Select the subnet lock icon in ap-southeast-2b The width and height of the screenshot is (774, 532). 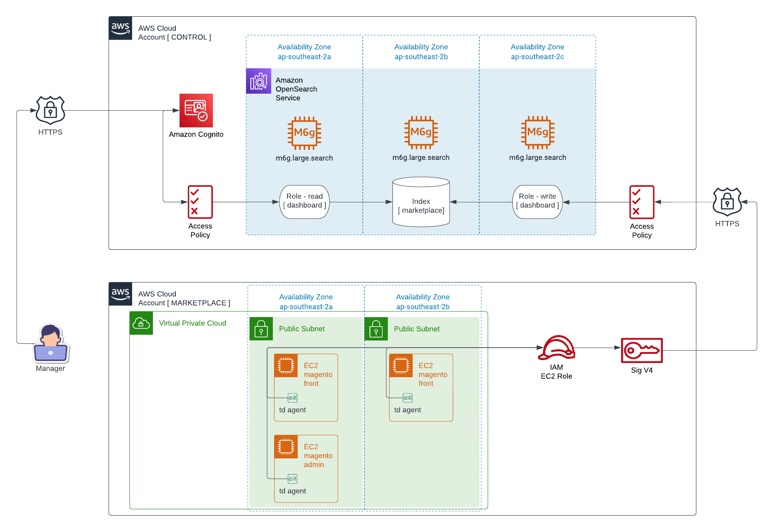point(376,329)
